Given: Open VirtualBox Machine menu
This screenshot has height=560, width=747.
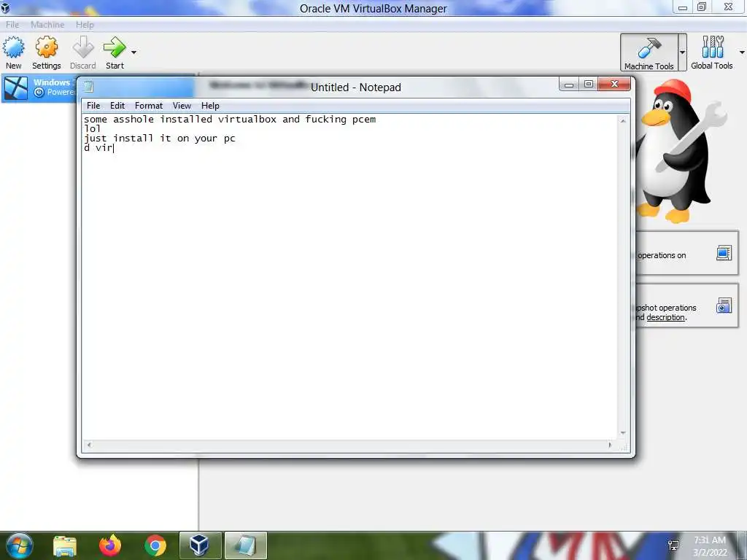Looking at the screenshot, I should pos(47,24).
